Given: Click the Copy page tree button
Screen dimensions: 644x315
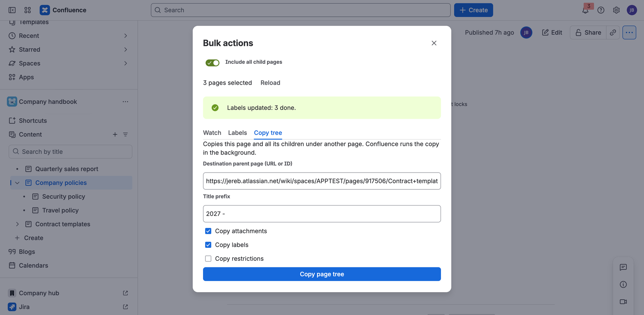Looking at the screenshot, I should [322, 274].
